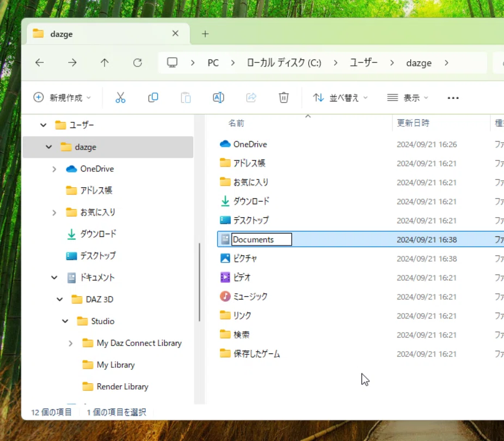Expand お気に入り in the sidebar tree
This screenshot has height=441, width=504.
(54, 212)
